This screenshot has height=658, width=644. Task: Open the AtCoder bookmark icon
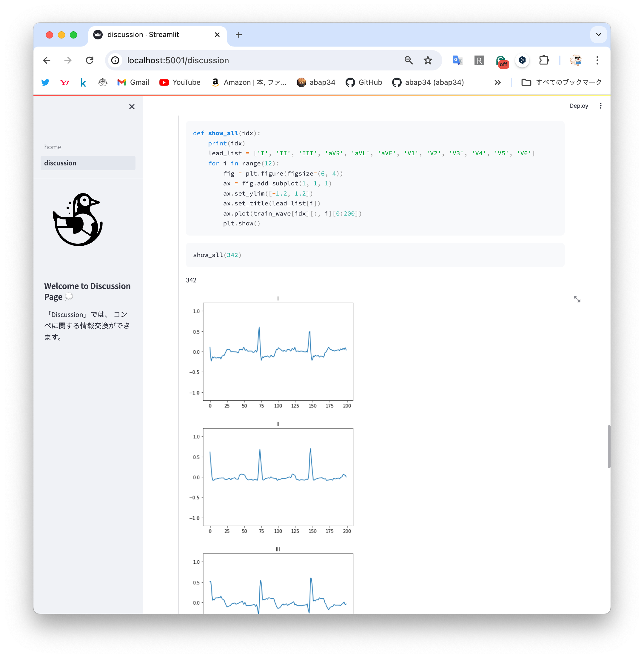[102, 82]
